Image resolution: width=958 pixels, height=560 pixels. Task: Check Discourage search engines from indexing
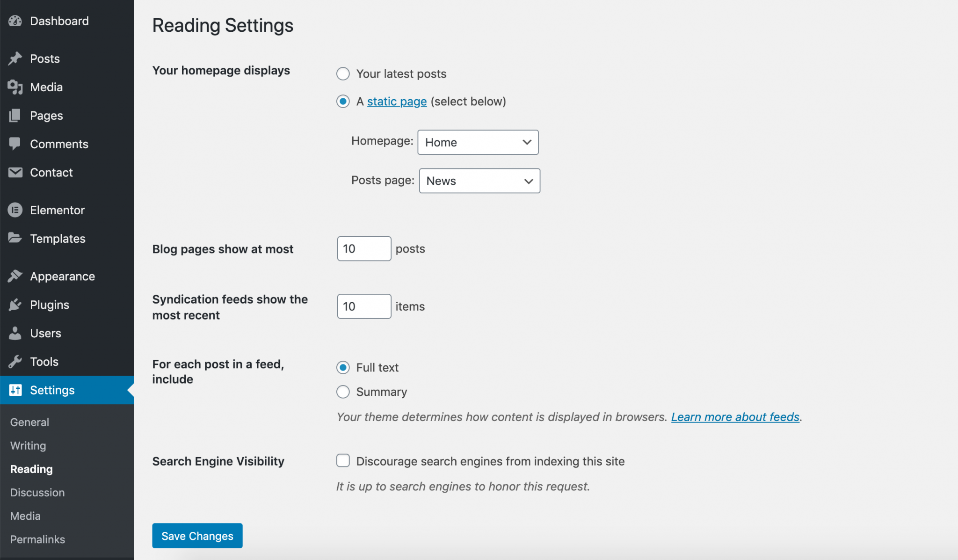point(343,461)
